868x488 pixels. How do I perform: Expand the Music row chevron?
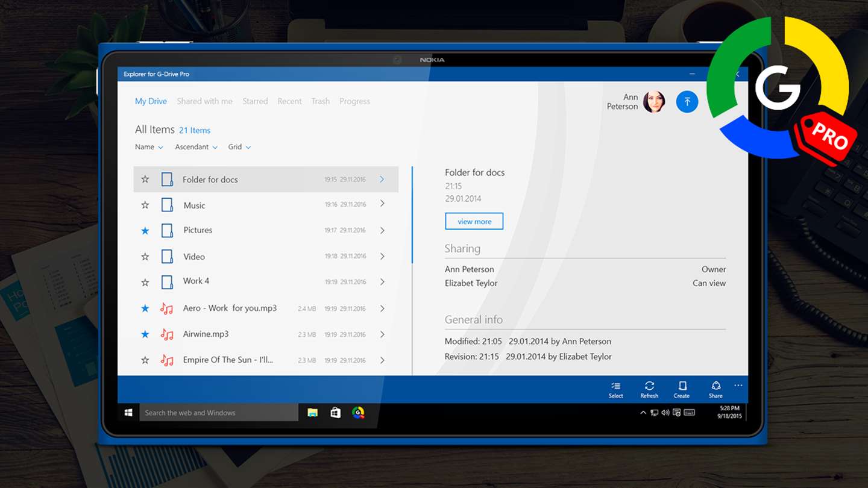coord(382,204)
